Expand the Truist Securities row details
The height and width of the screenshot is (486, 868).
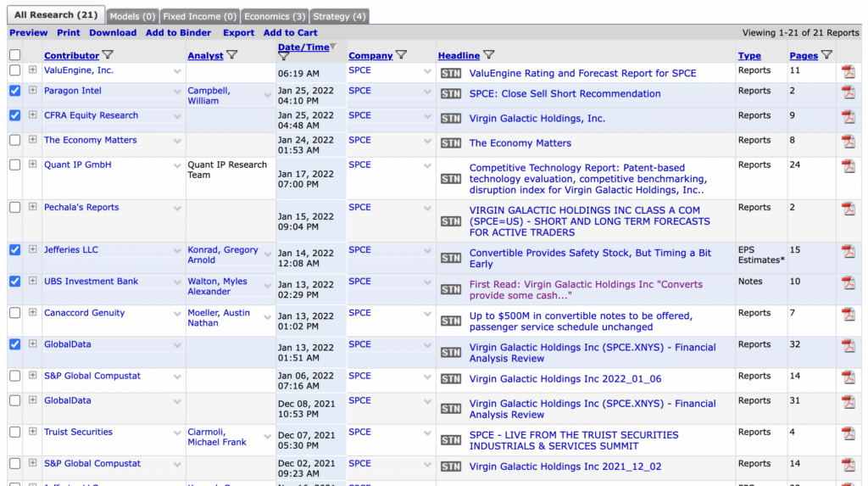tap(33, 433)
